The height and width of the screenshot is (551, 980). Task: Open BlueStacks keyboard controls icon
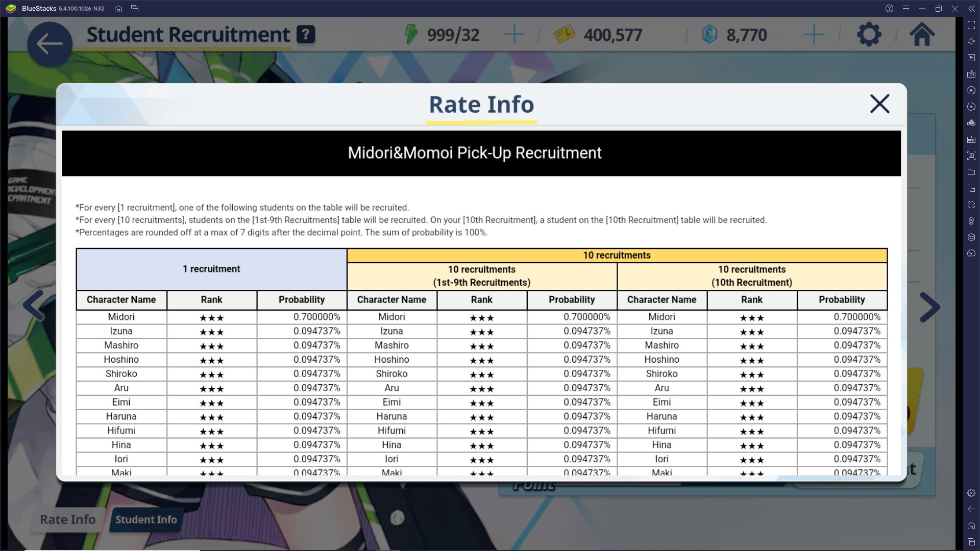coord(971,74)
